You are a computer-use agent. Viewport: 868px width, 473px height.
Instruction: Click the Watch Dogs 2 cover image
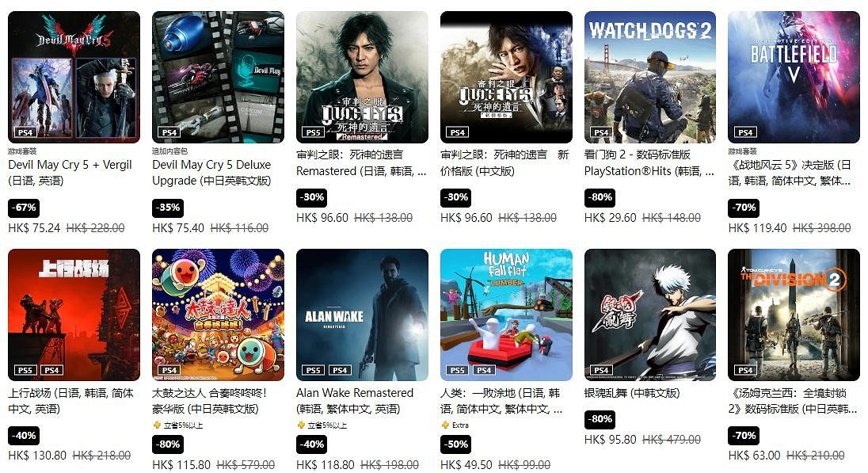(x=650, y=77)
